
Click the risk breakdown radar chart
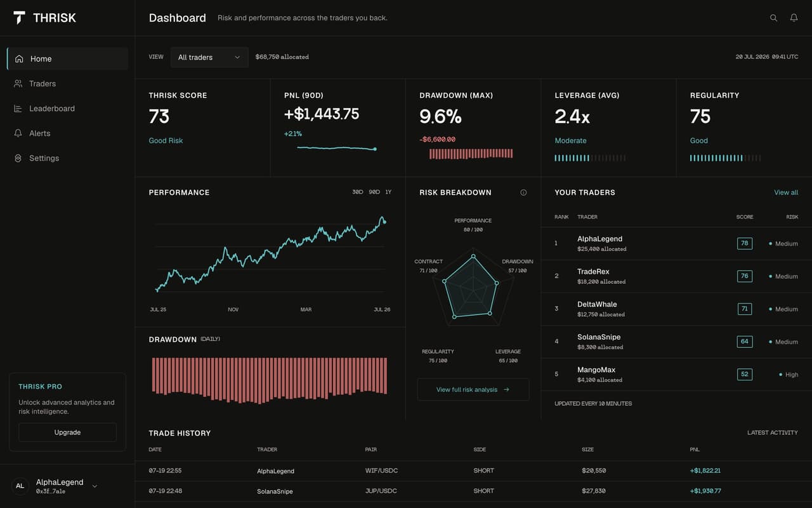tap(473, 287)
